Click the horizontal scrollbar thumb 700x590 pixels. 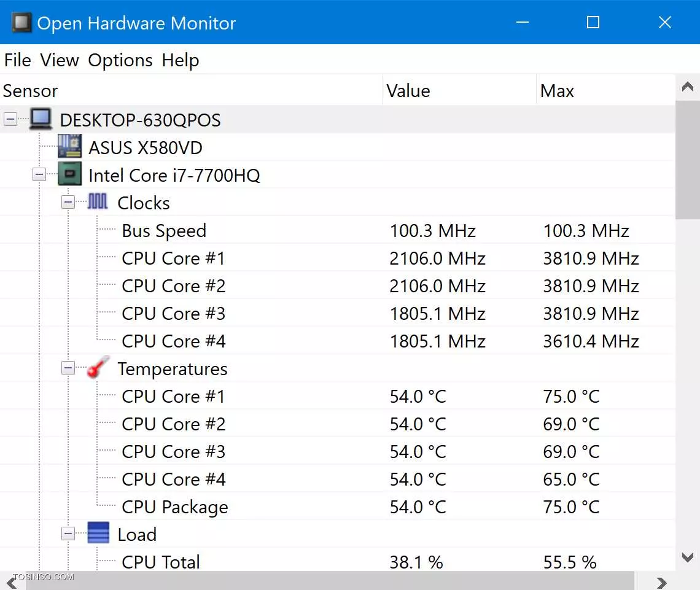pyautogui.click(x=330, y=581)
